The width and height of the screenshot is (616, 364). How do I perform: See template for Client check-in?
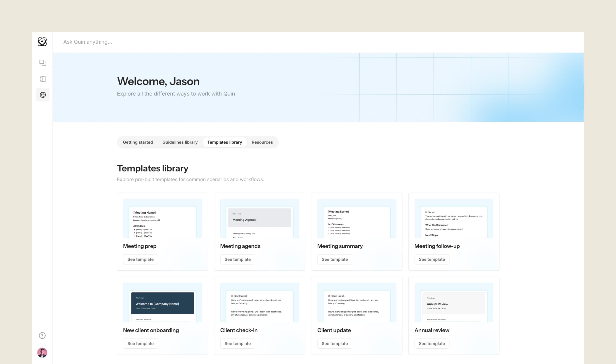(x=238, y=343)
